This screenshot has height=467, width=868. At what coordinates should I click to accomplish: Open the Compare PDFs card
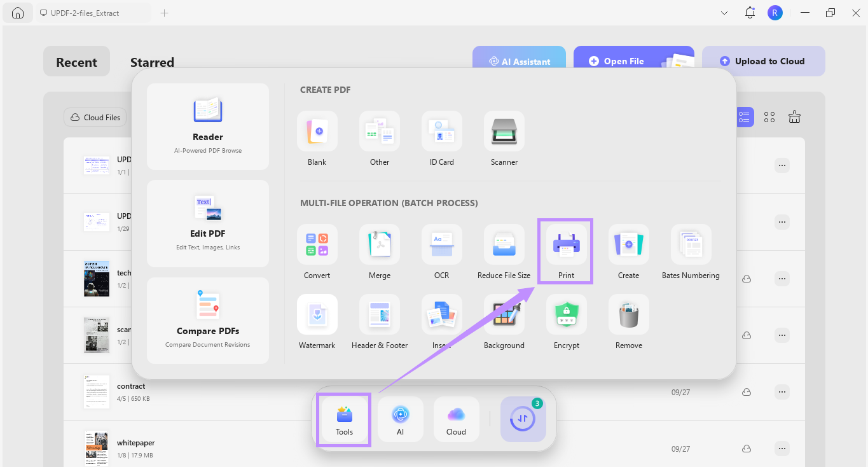208,321
